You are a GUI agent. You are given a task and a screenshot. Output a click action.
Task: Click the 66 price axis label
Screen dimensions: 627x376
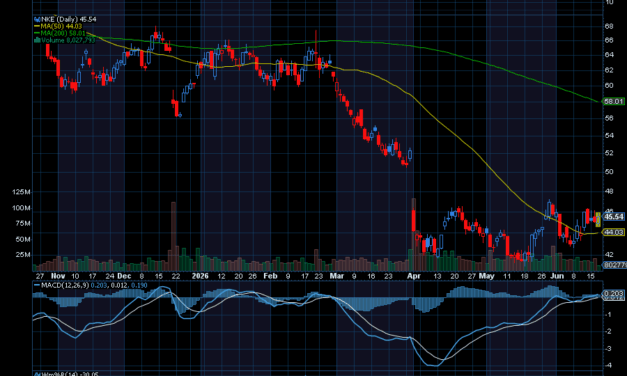609,40
